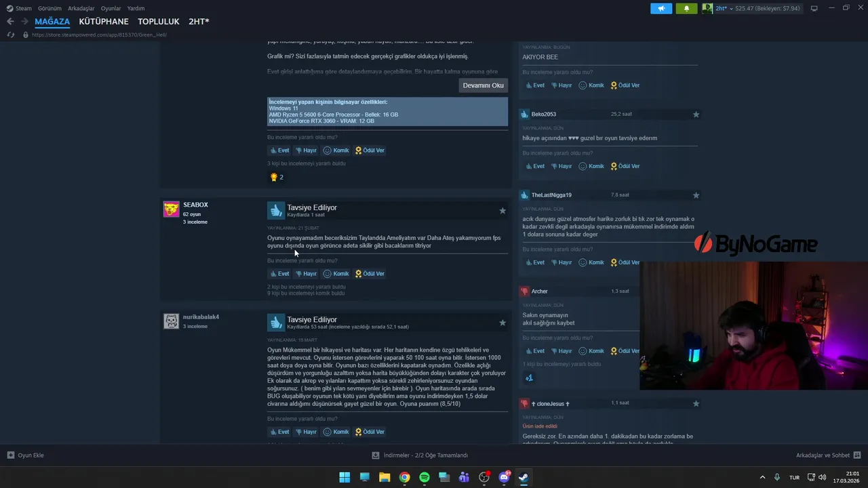
Task: Click Ödül Ver on SEABOX's review
Action: tap(370, 274)
